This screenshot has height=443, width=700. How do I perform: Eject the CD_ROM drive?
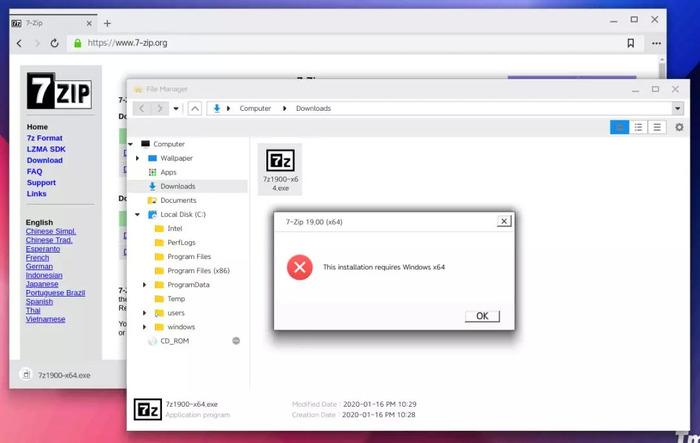(x=236, y=341)
